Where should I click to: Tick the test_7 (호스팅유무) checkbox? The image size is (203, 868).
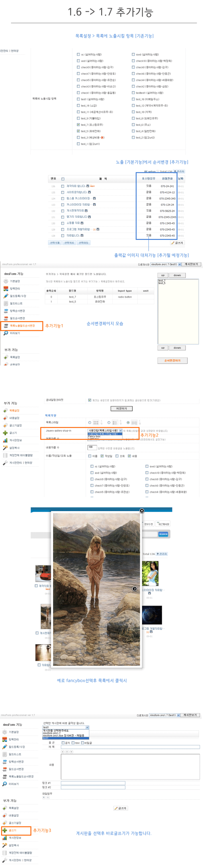tap(78, 125)
